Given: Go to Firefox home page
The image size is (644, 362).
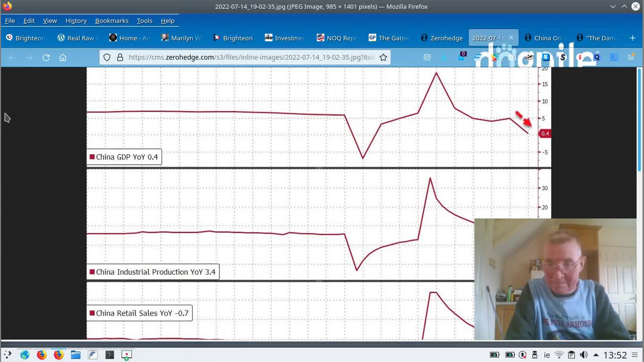Looking at the screenshot, I should tap(63, 58).
